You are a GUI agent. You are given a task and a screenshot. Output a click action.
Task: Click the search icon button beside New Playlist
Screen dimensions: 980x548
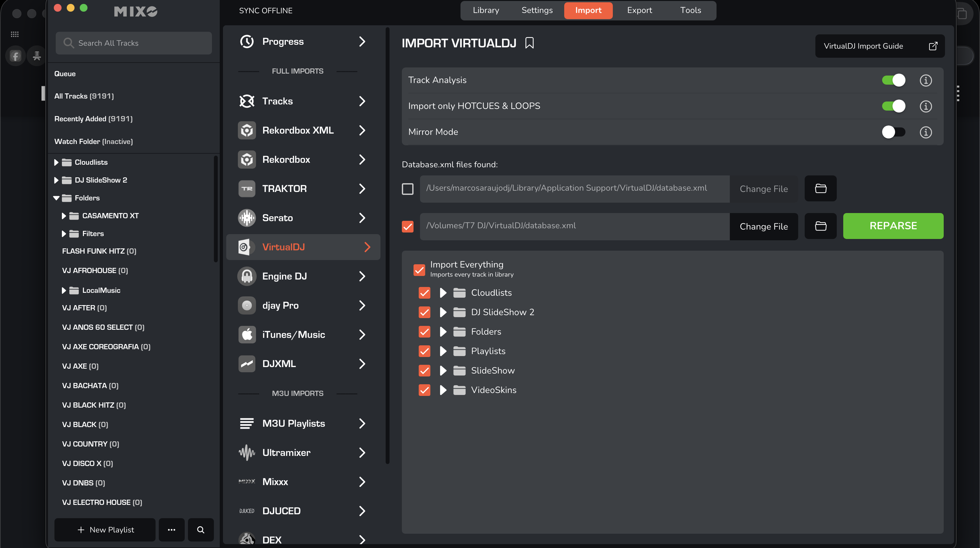click(201, 530)
